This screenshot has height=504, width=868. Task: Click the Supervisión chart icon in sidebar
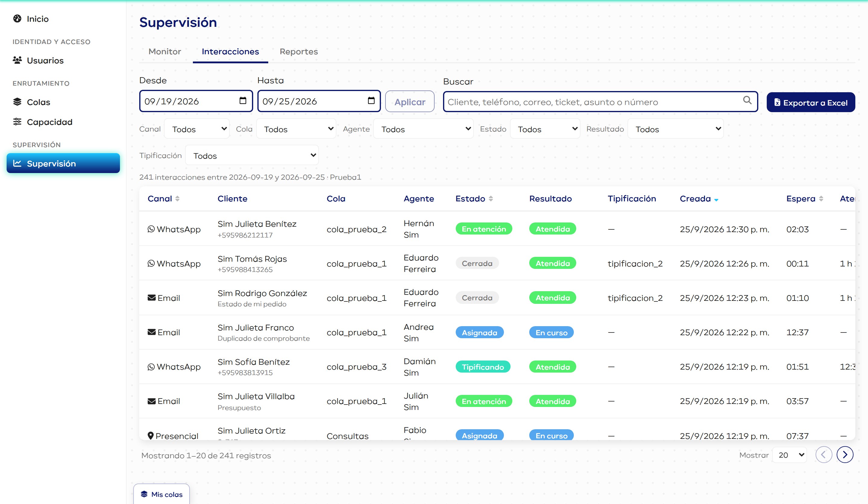17,163
